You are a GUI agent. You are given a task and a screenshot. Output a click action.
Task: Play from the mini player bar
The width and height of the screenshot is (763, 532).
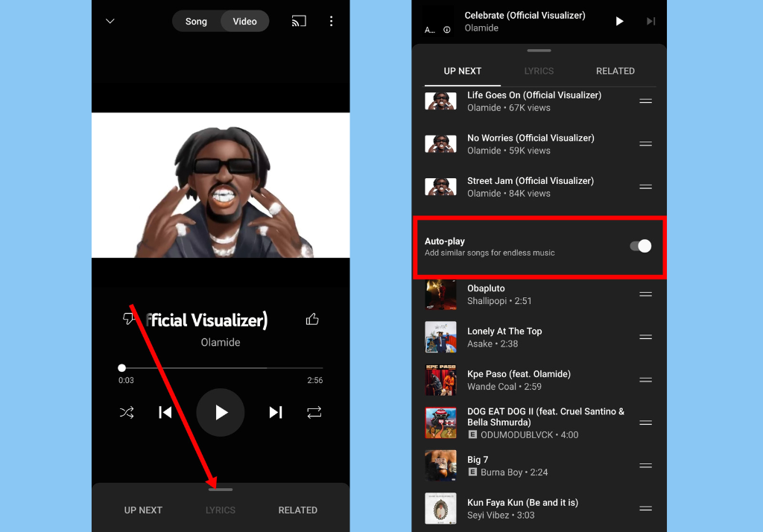[619, 22]
